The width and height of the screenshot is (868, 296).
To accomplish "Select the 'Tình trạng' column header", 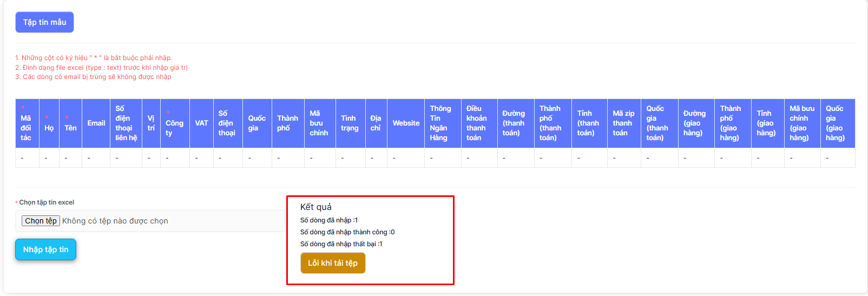I will point(349,123).
